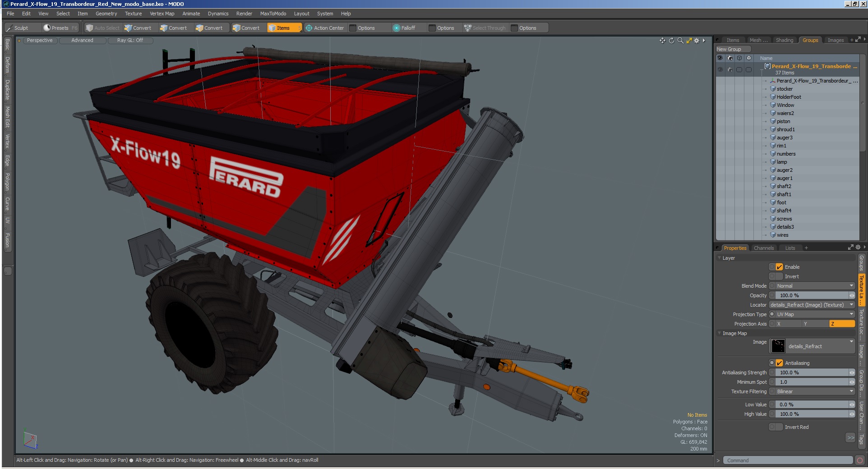The height and width of the screenshot is (469, 868).
Task: Toggle visibility eye of Perard group
Action: [720, 69]
